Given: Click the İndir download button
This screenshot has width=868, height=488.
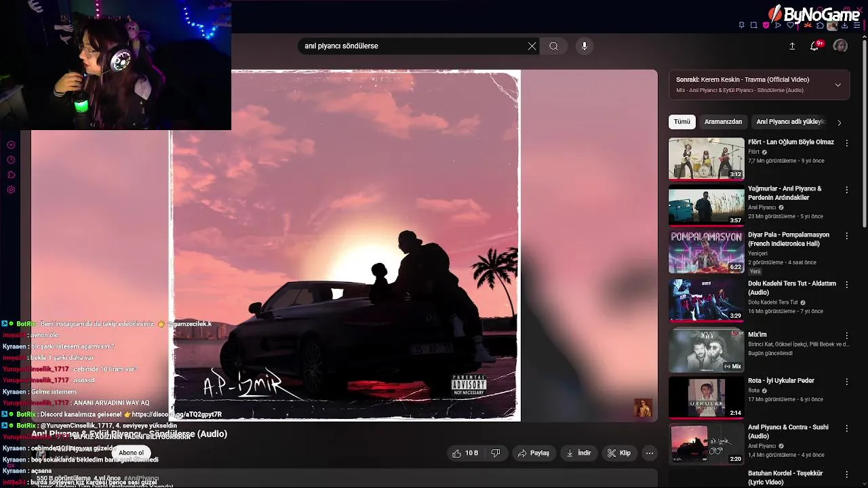Looking at the screenshot, I should pyautogui.click(x=578, y=453).
